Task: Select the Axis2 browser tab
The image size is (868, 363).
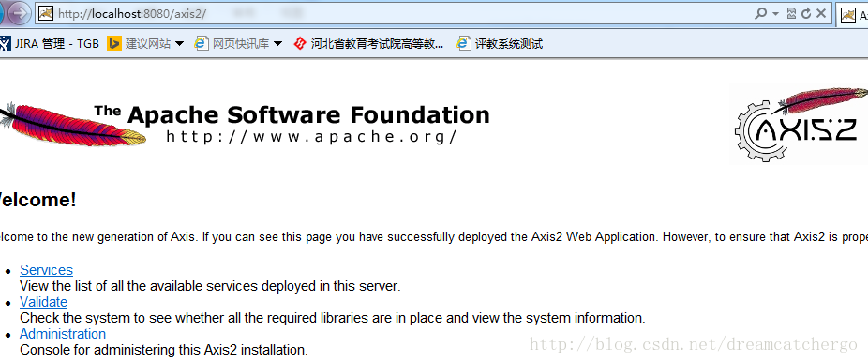Action: [852, 15]
